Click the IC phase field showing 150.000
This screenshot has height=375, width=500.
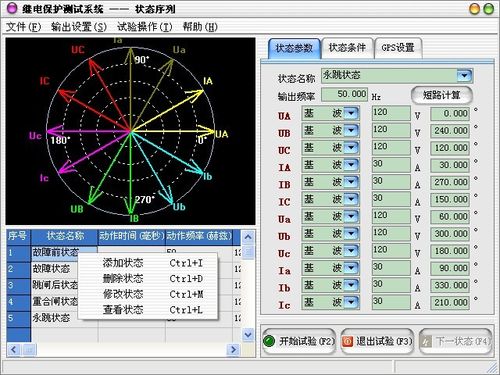[450, 199]
